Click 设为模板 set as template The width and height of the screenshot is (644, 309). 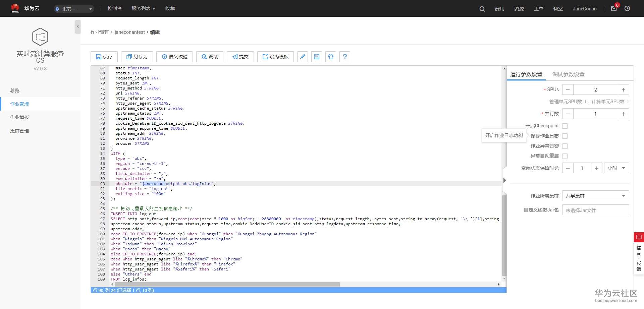275,57
